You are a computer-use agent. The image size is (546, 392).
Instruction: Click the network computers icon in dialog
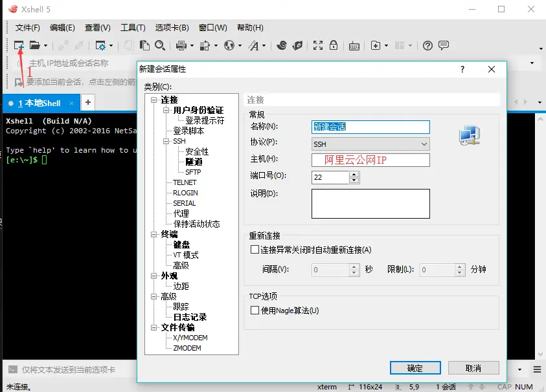point(470,135)
